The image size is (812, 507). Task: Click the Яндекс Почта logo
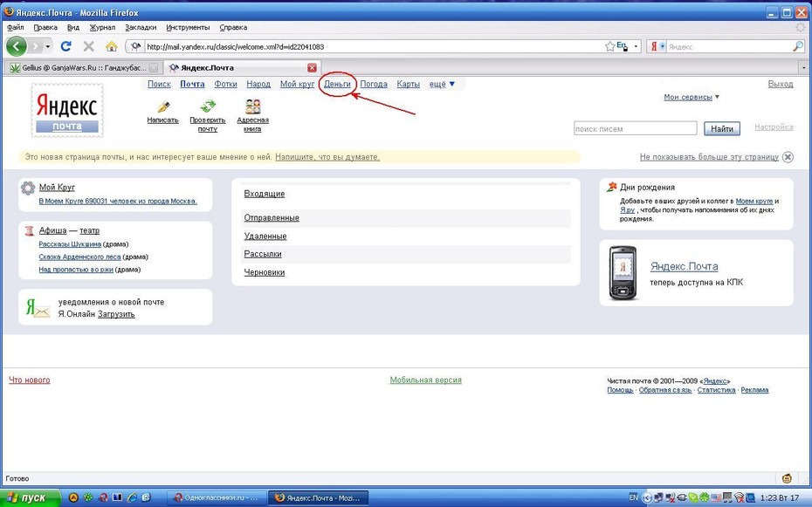(x=67, y=110)
